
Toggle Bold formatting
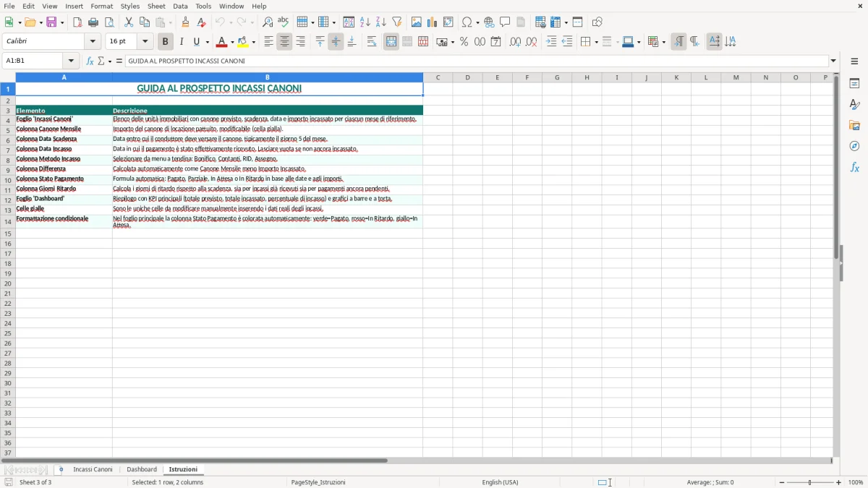click(x=166, y=42)
